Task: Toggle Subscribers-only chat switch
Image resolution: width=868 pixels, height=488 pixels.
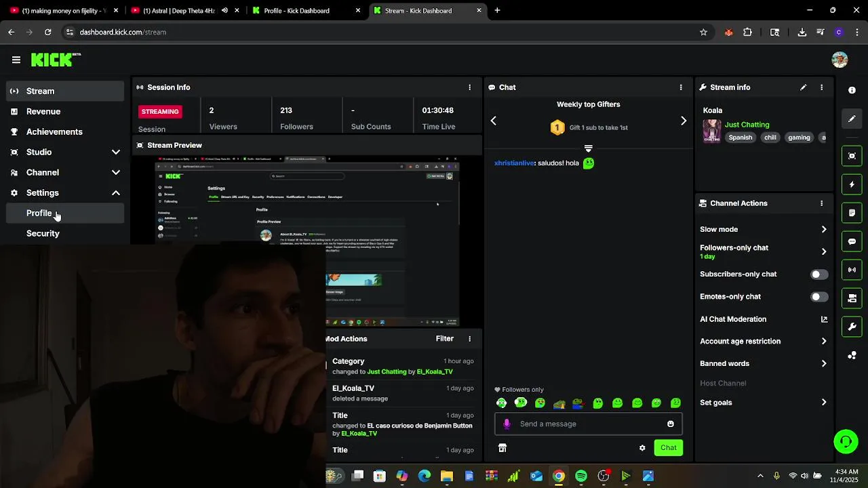Action: coord(819,274)
